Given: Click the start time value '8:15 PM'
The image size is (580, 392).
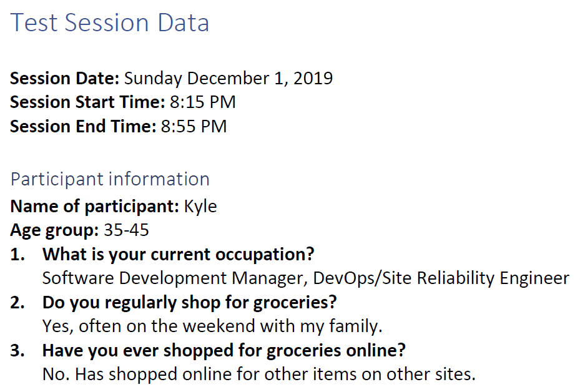Looking at the screenshot, I should (x=202, y=102).
